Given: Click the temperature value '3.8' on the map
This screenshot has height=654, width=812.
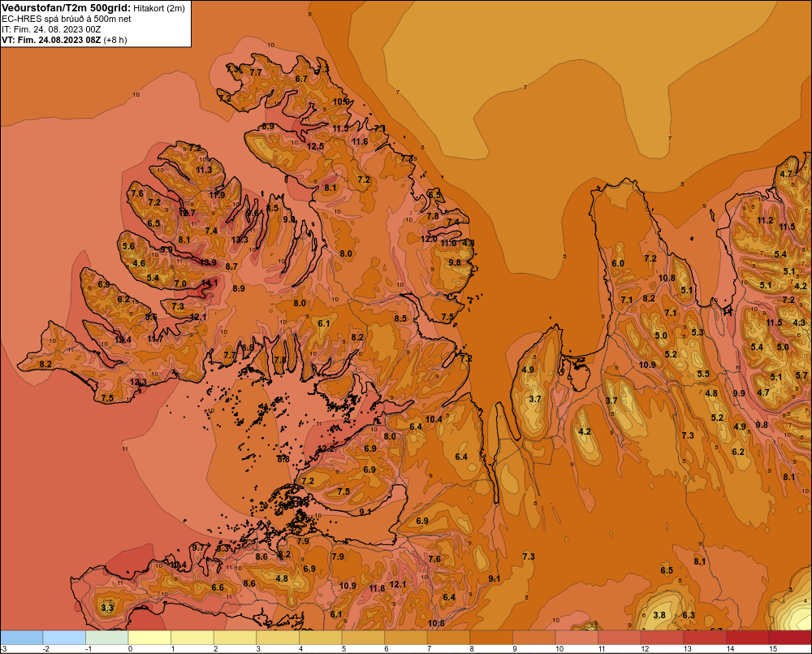Looking at the screenshot, I should point(659,615).
